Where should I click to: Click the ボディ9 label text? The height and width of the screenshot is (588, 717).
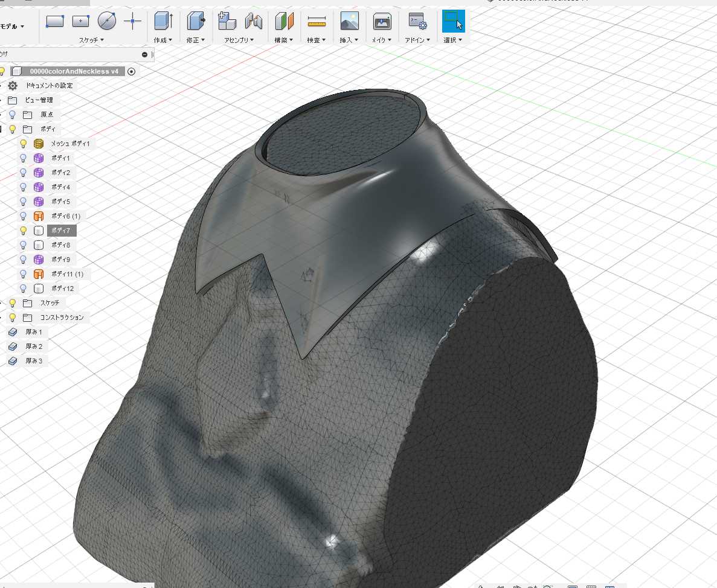[x=61, y=260]
